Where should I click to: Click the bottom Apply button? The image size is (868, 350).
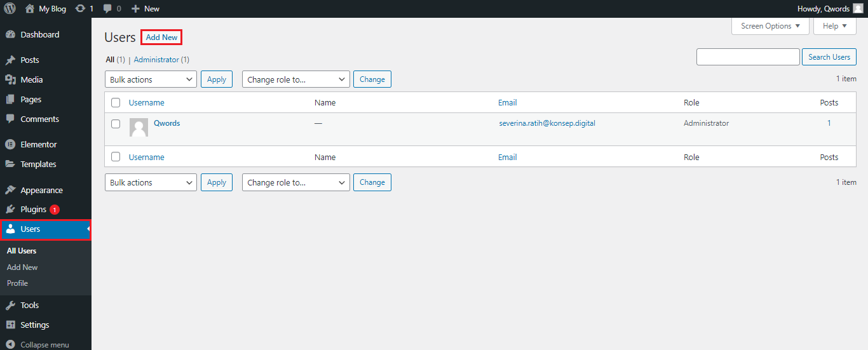(217, 182)
